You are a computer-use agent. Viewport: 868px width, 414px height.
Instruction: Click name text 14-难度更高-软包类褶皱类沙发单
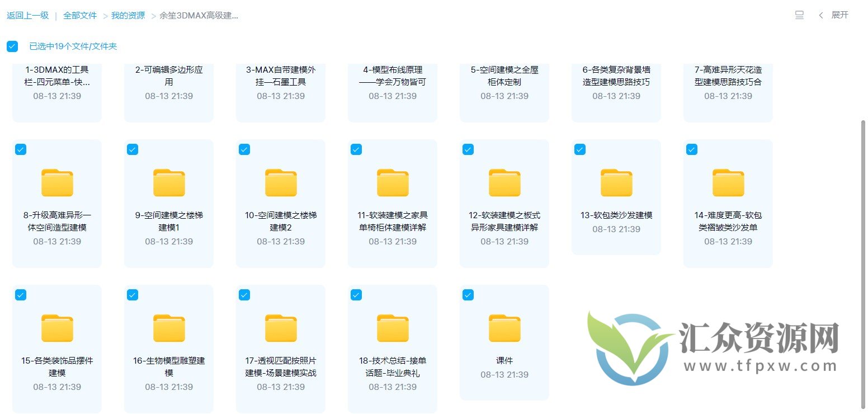click(728, 222)
